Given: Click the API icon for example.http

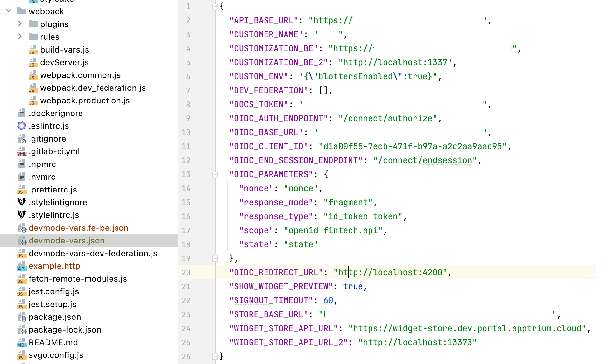Looking at the screenshot, I should pyautogui.click(x=22, y=266).
